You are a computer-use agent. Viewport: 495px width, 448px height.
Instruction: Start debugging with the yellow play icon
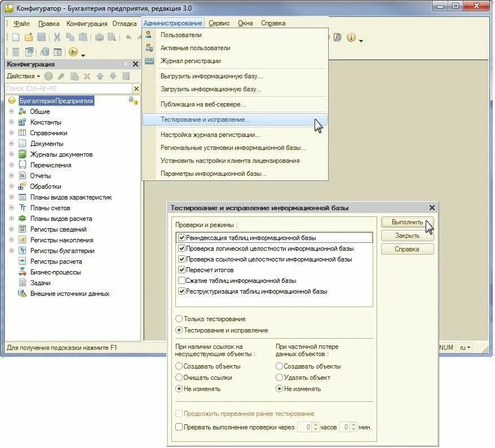pyautogui.click(x=73, y=52)
